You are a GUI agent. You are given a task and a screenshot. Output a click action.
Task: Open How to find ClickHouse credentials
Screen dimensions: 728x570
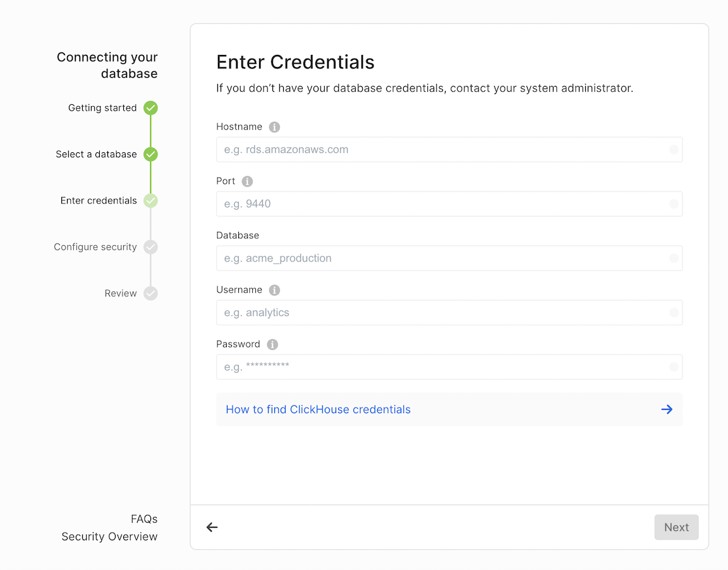[318, 409]
